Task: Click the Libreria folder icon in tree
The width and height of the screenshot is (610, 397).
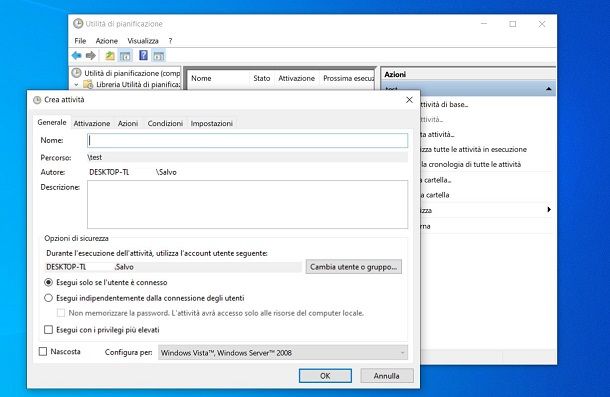Action: (88, 84)
